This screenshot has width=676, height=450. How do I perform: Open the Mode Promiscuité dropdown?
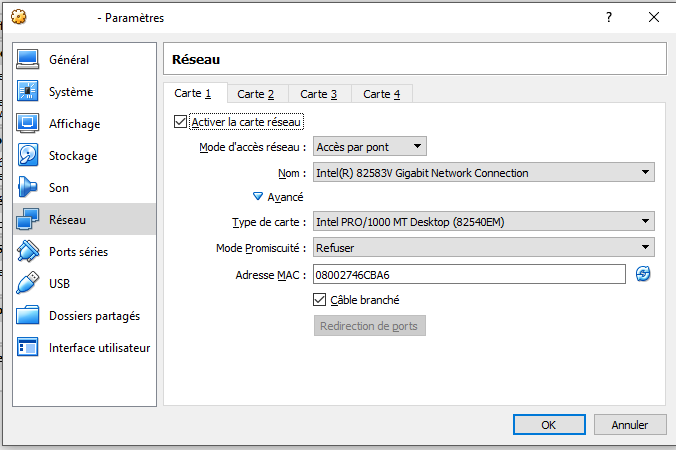click(483, 248)
